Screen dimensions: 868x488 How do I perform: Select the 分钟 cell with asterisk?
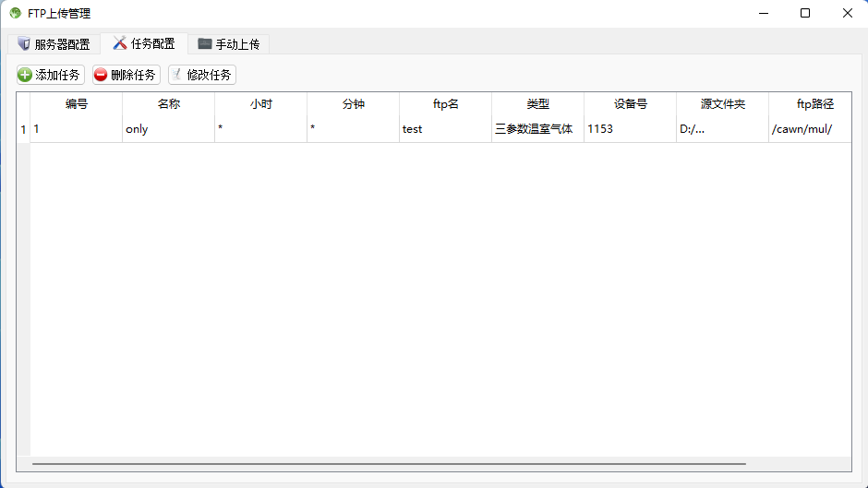(353, 129)
